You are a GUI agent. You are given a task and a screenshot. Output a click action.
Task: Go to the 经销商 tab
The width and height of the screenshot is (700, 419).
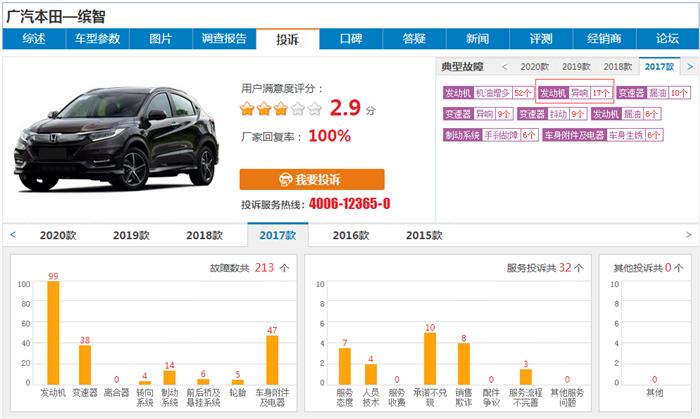[604, 39]
